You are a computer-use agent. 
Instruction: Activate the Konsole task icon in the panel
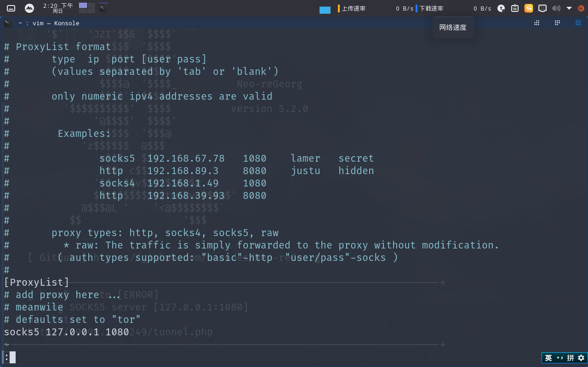point(103,8)
